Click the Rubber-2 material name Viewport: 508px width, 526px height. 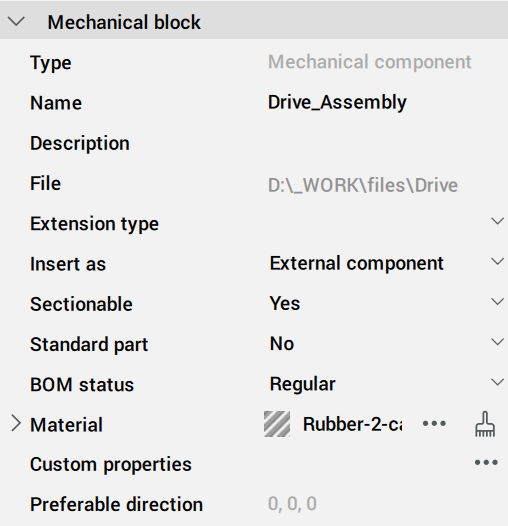pyautogui.click(x=352, y=424)
